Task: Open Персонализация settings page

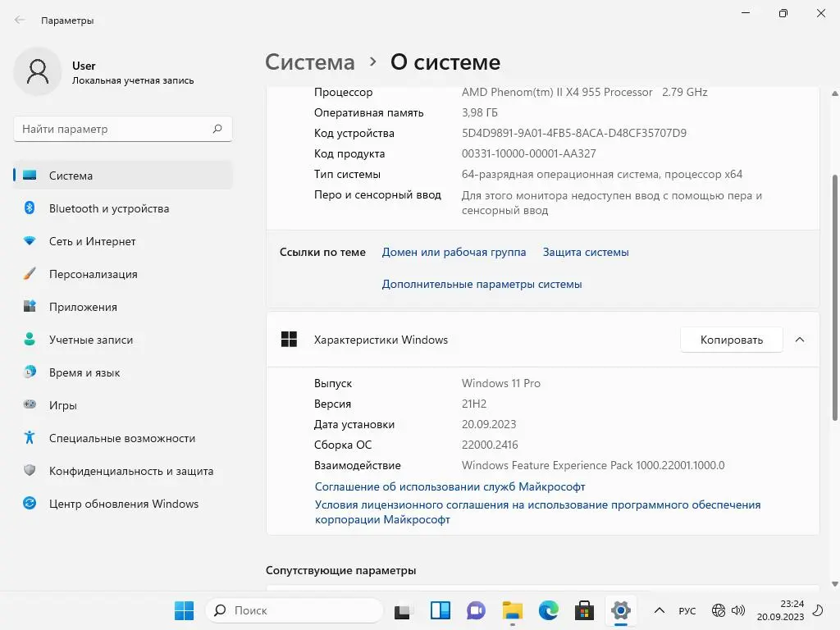Action: point(93,274)
